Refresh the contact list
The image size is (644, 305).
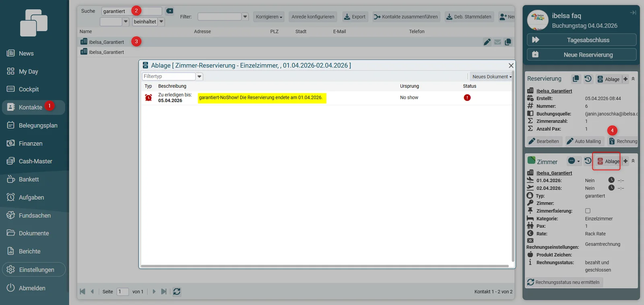tap(177, 292)
